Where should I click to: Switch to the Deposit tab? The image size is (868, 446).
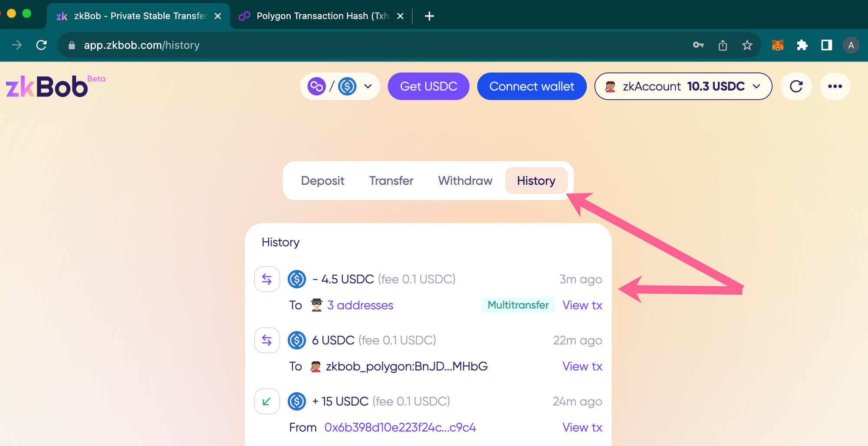(x=322, y=180)
